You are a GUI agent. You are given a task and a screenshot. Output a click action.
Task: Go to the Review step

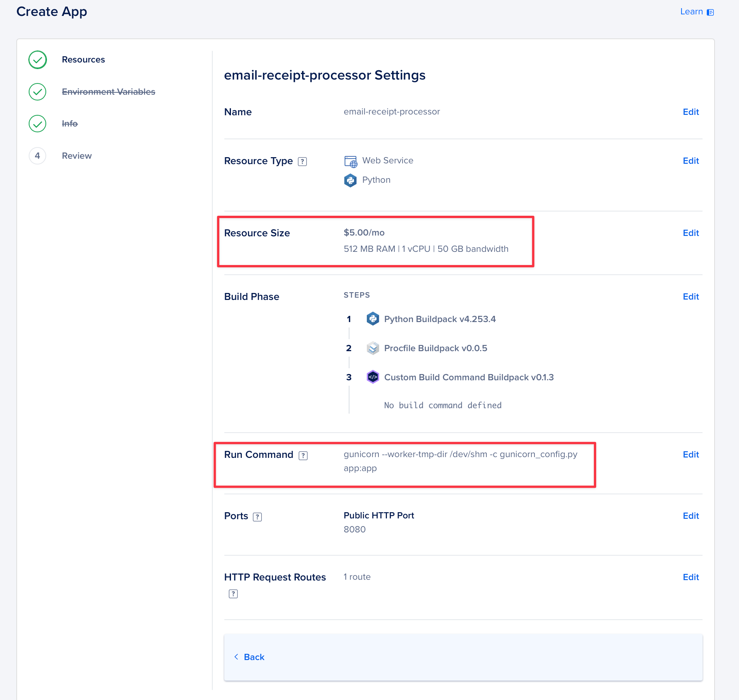tap(77, 156)
